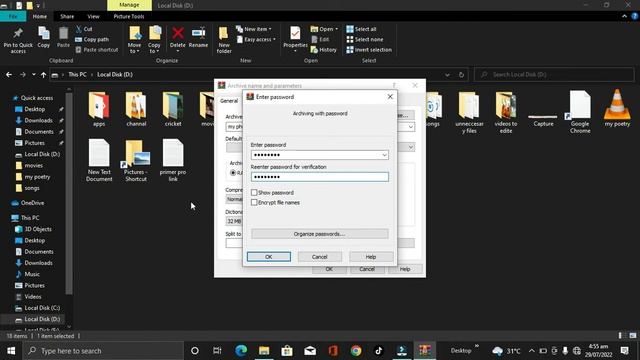
Task: Click Help in Archive name dialog
Action: point(404,269)
